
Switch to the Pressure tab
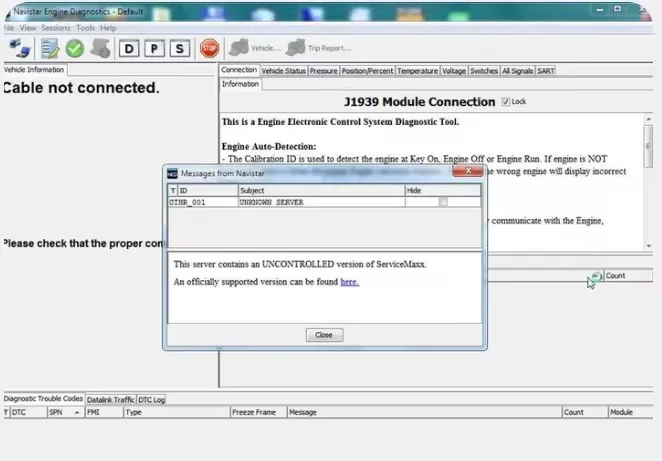coord(323,71)
